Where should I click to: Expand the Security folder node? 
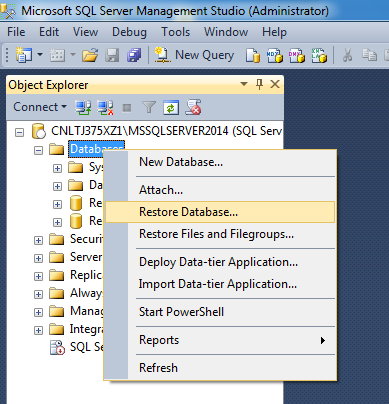(x=39, y=240)
